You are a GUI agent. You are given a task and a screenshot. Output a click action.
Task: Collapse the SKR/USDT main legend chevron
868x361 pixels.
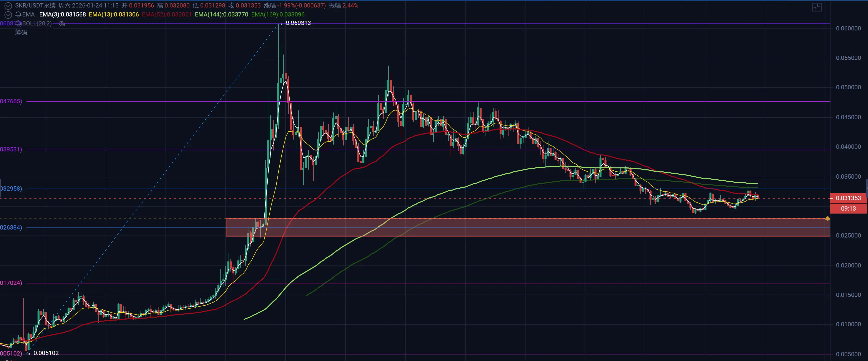point(8,6)
